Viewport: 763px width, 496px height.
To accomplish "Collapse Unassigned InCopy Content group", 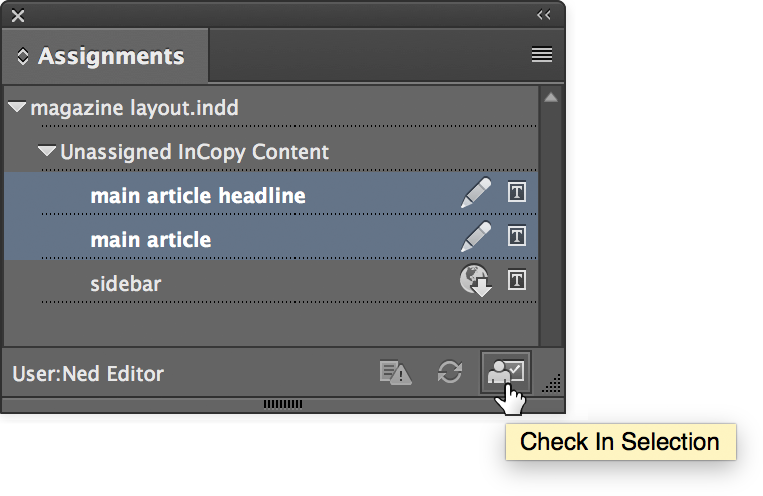I will point(47,152).
